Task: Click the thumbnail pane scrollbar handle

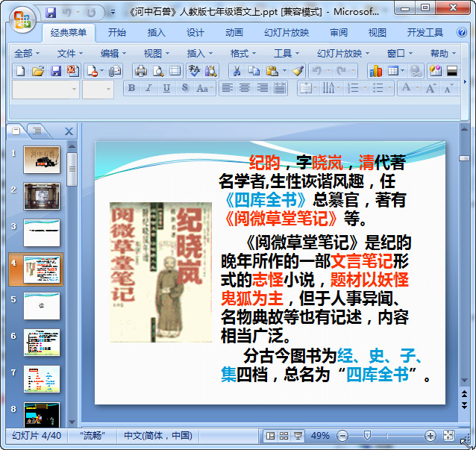Action: (72, 169)
